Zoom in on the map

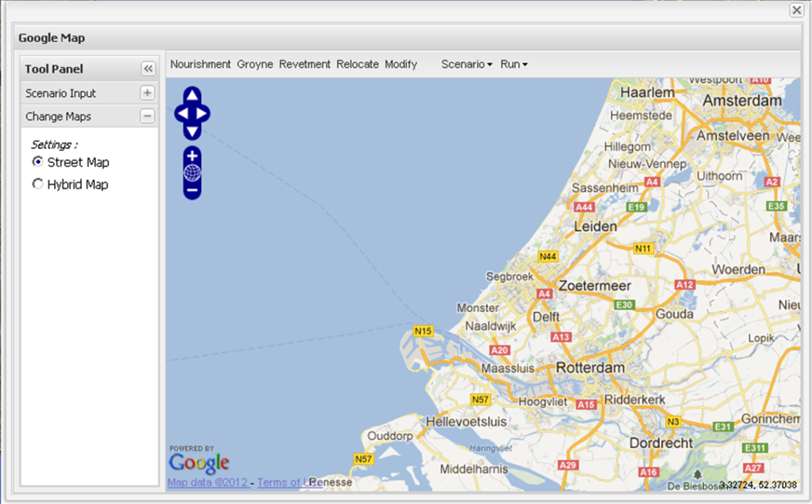click(x=192, y=155)
